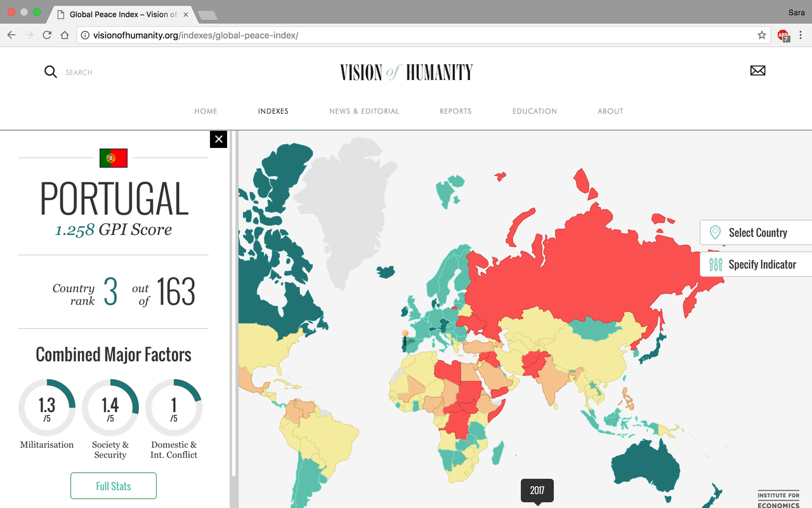Select the Global Peace Index browser tab
The height and width of the screenshot is (508, 812).
122,14
